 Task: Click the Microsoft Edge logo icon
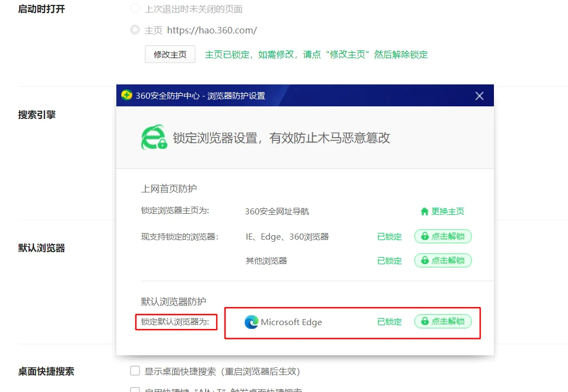(251, 322)
